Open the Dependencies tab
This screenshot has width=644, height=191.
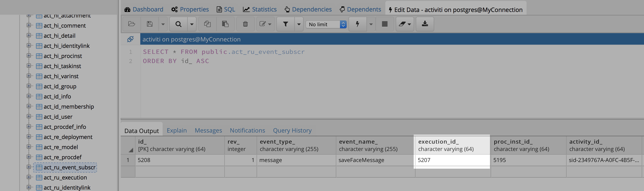(308, 9)
